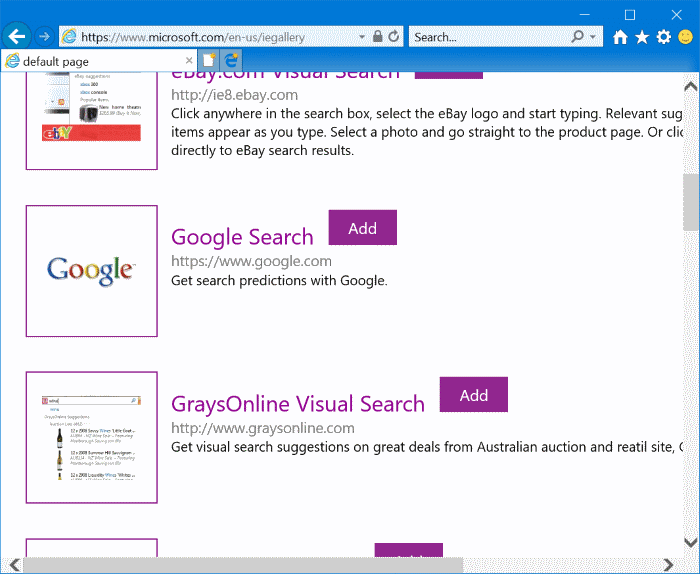This screenshot has width=700, height=574.
Task: Click the horizontal scrollbar left arrow
Action: tap(14, 565)
